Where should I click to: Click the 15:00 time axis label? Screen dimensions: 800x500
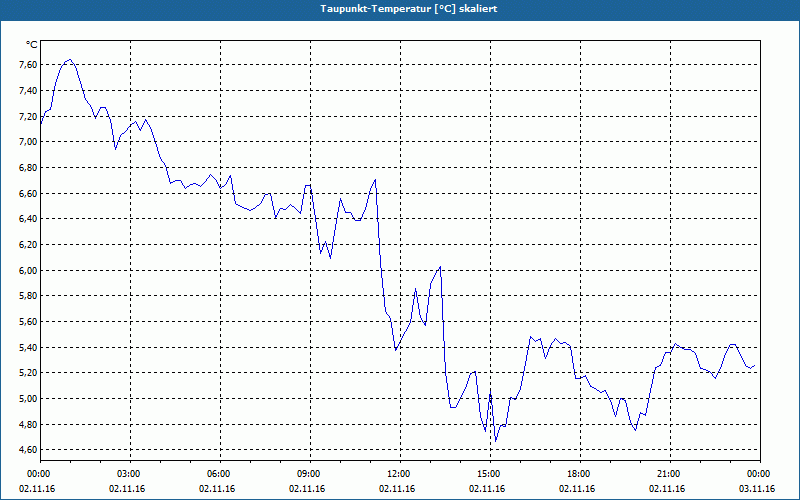[489, 474]
